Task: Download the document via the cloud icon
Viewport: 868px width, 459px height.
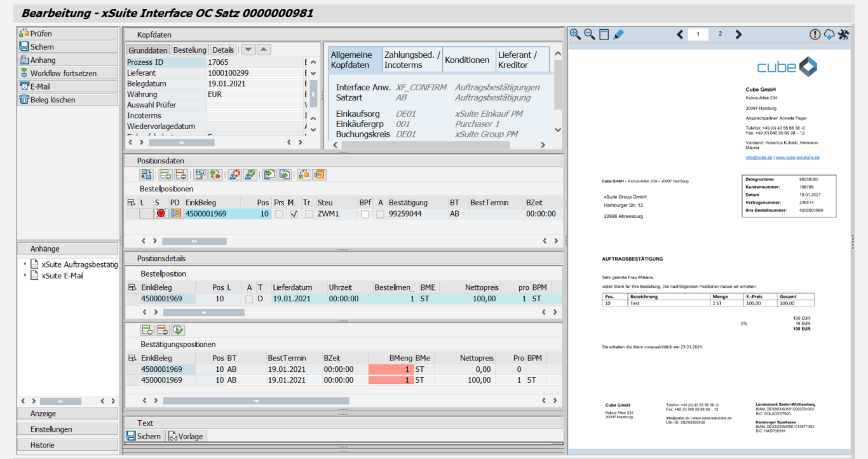Action: (829, 35)
